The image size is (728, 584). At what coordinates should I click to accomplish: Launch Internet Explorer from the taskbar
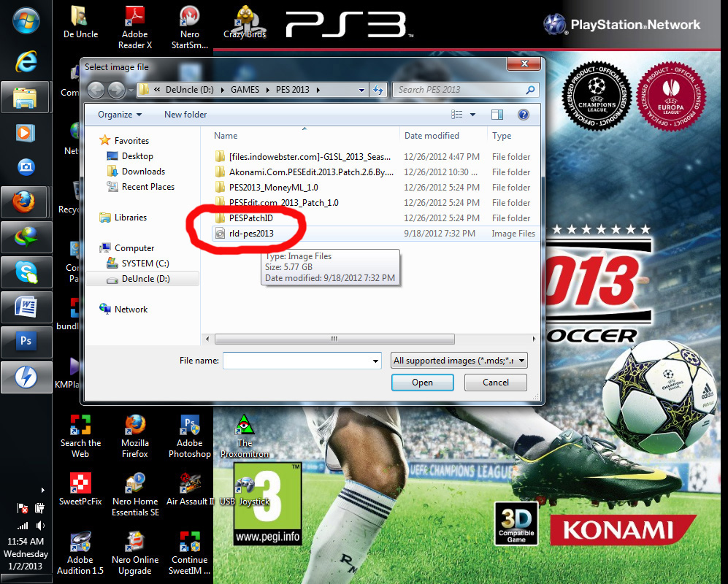click(26, 61)
